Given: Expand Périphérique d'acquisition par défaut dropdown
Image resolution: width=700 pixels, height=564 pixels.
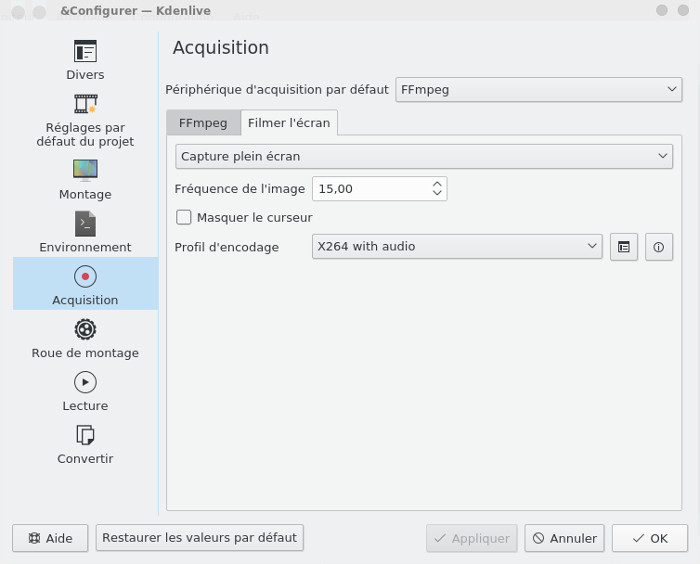Looking at the screenshot, I should (538, 89).
